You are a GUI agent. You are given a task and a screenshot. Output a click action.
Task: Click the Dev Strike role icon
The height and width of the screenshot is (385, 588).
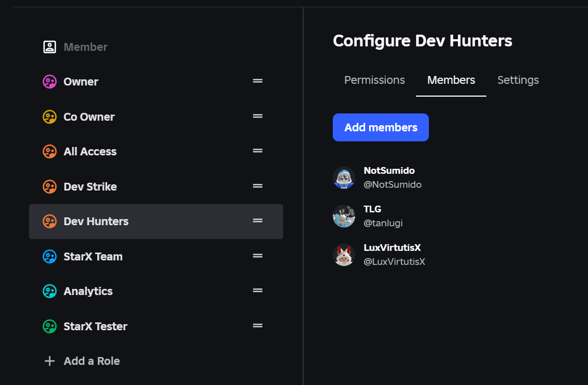49,186
